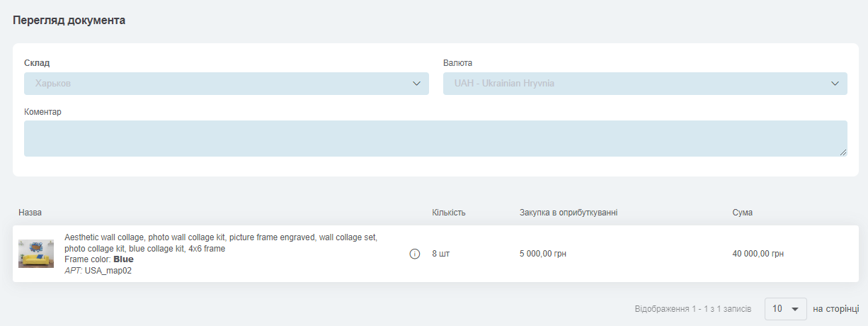Click the Кількість column header

(449, 213)
